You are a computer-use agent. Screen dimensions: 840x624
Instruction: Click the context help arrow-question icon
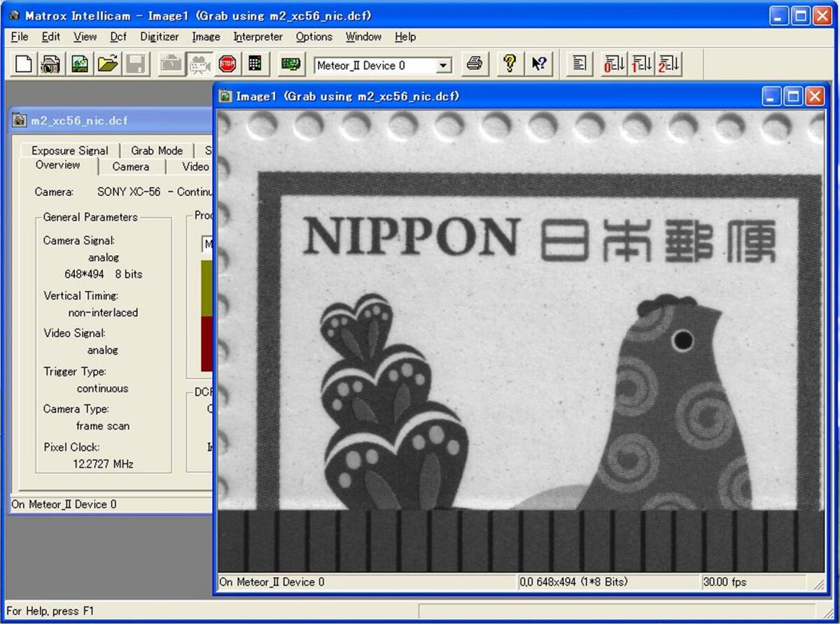coord(538,65)
